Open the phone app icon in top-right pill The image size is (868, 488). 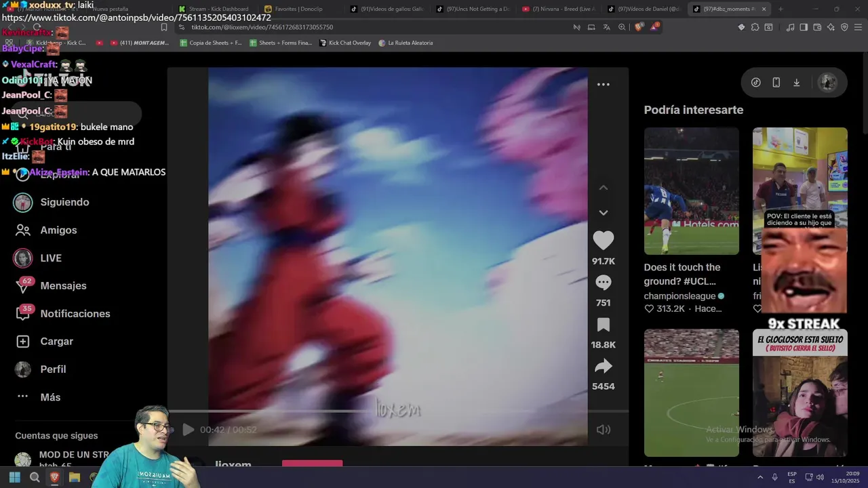(x=776, y=83)
